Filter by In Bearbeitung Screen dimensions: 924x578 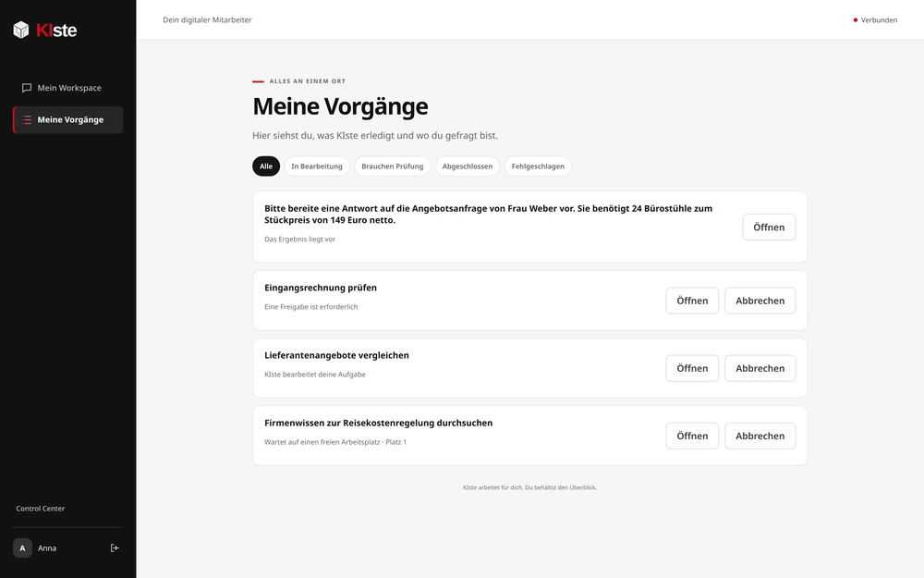click(316, 166)
